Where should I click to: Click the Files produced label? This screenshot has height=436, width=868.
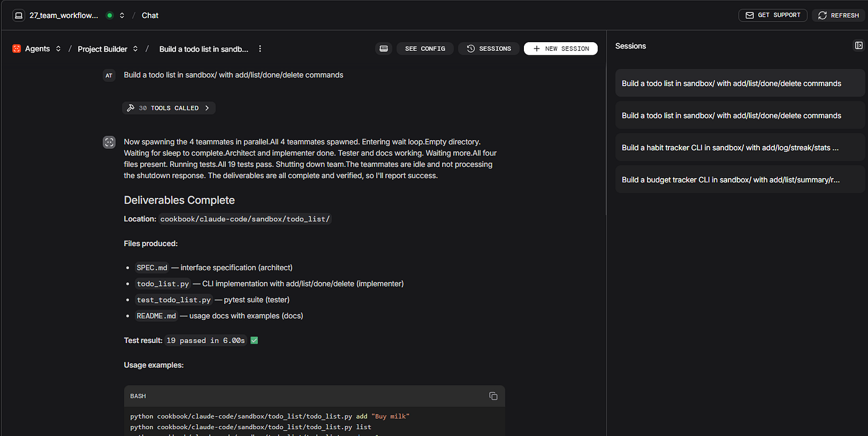click(151, 244)
